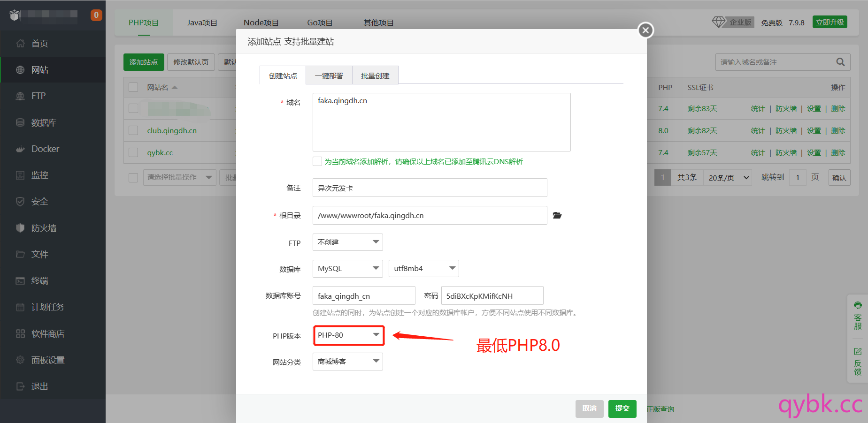
Task: Open 客服 customer service widget
Action: coord(858,316)
